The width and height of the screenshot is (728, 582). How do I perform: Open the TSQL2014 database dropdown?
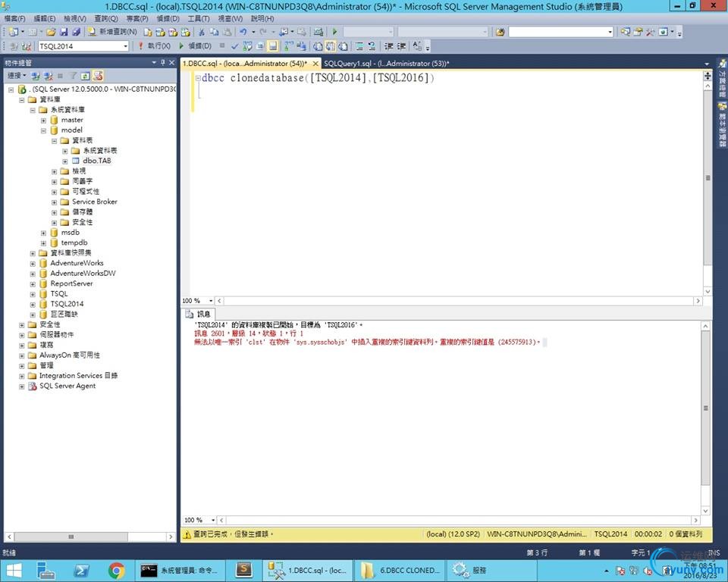(125, 46)
